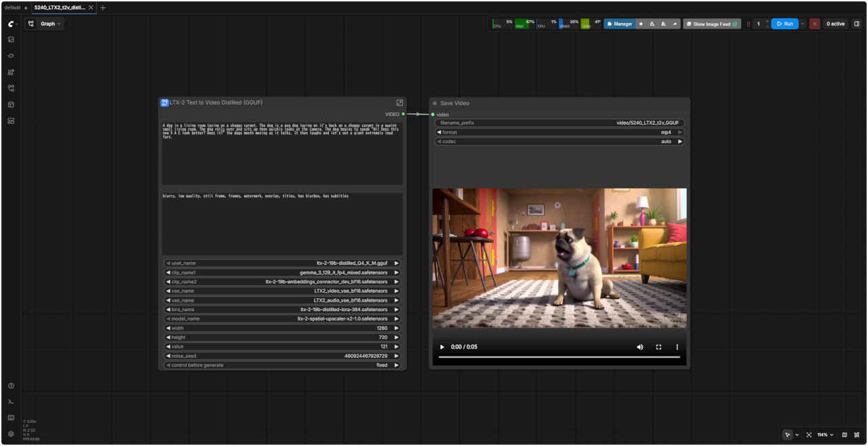
Task: Expand the LTX-2 node with its corner icon
Action: 399,102
